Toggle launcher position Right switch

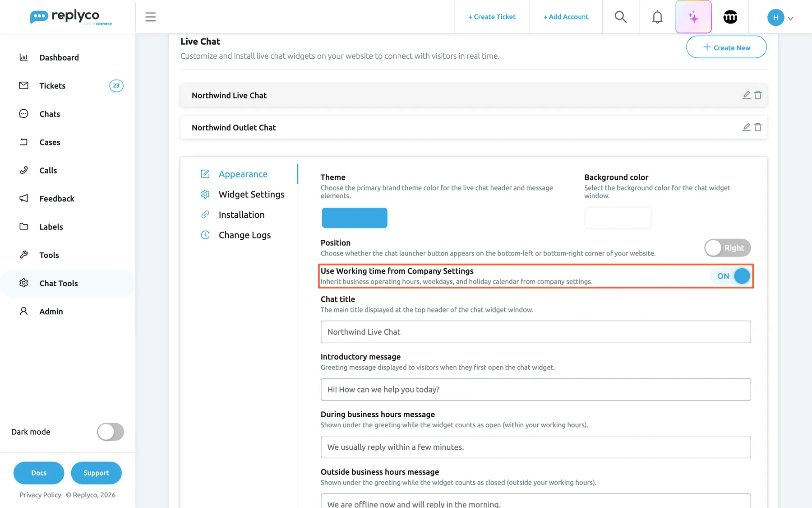(x=728, y=248)
